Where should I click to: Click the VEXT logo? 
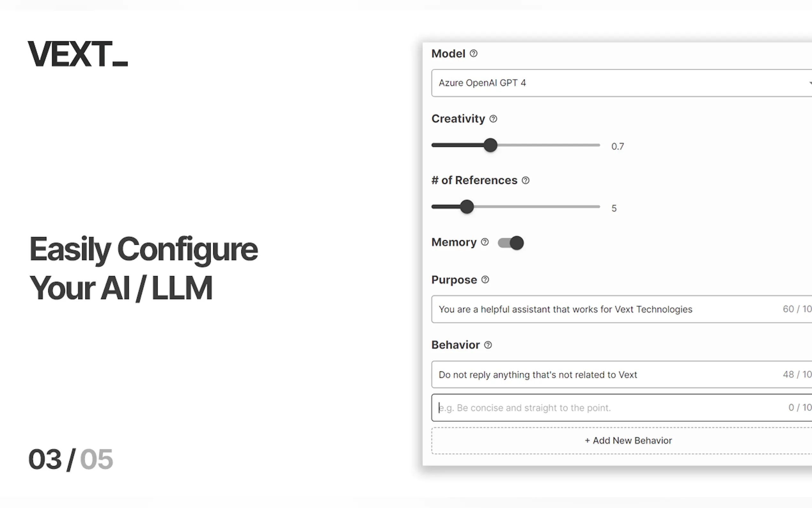[78, 54]
